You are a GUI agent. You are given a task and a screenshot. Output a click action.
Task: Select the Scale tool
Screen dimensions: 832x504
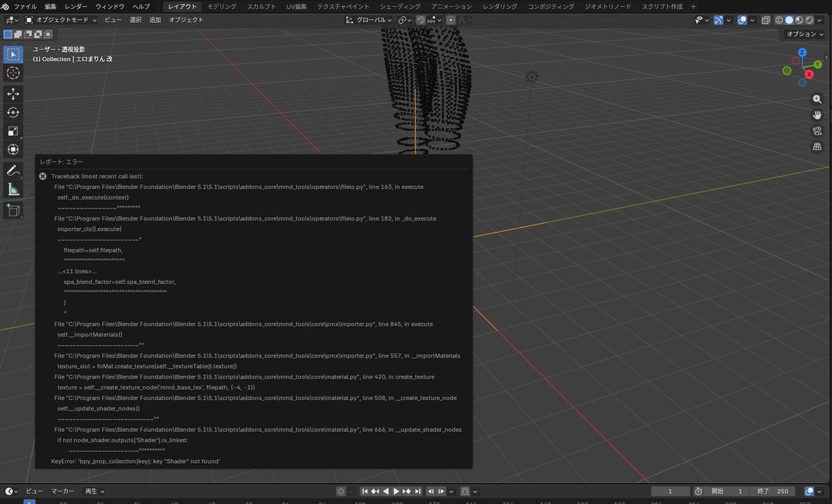point(13,131)
